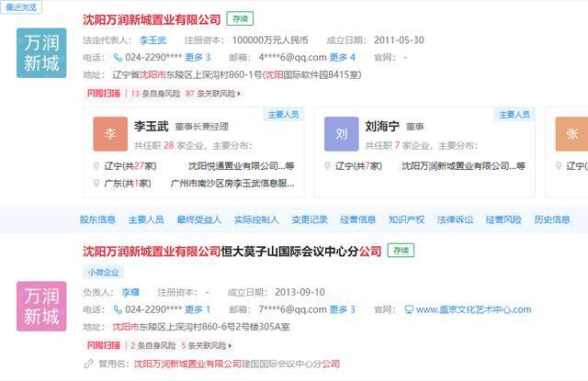Click address 沈阳市东陵区上深沟村860-6号2号楼305A室
Viewport: 588px width, 381px height.
201,327
